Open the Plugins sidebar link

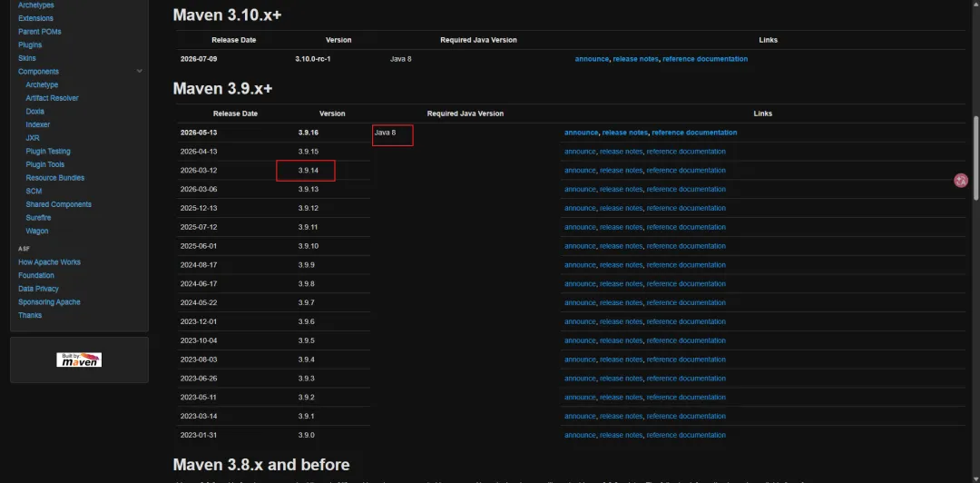(30, 45)
